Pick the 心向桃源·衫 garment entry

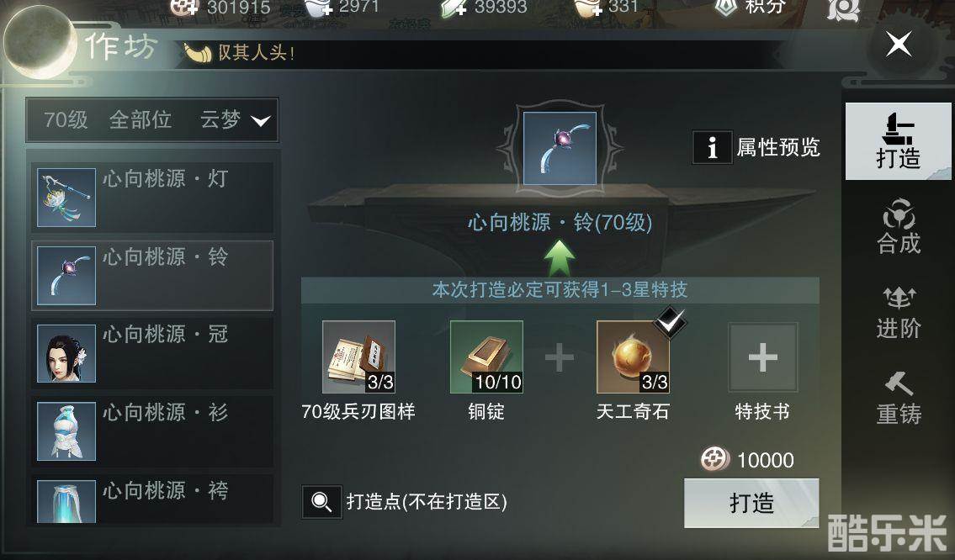click(x=152, y=431)
